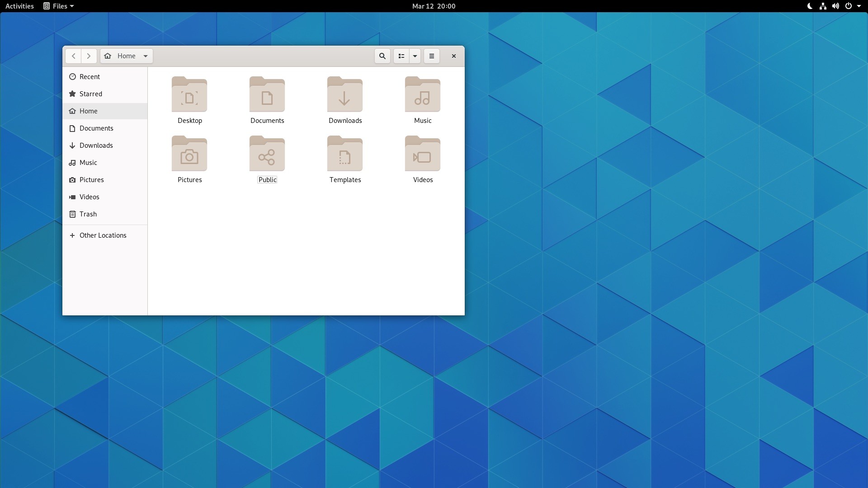
Task: Open Trash from the sidebar
Action: [88, 214]
